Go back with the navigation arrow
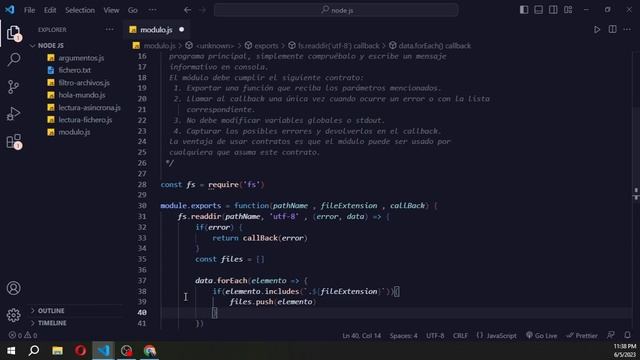 187,10
